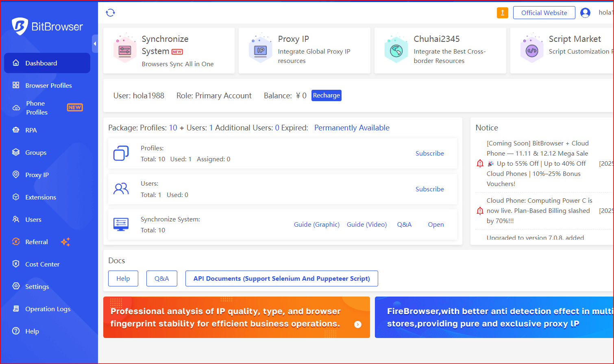The width and height of the screenshot is (614, 364).
Task: Open Phone Profiles in sidebar
Action: [37, 108]
